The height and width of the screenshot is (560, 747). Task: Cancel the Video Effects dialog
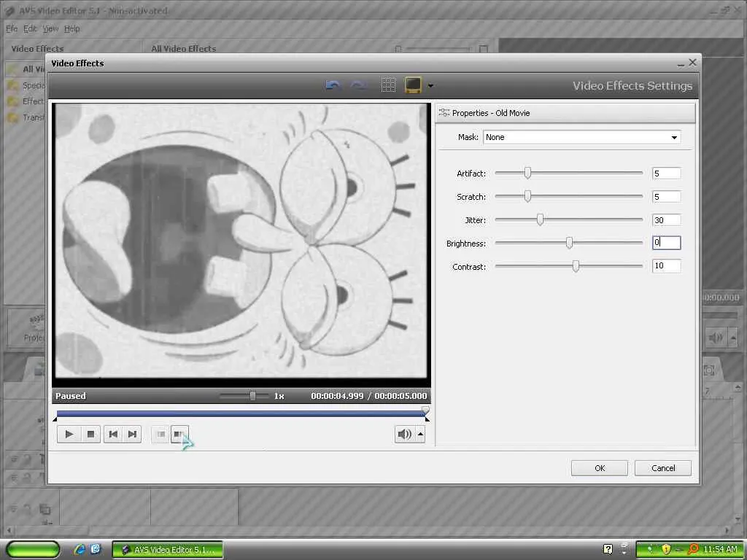pos(662,468)
